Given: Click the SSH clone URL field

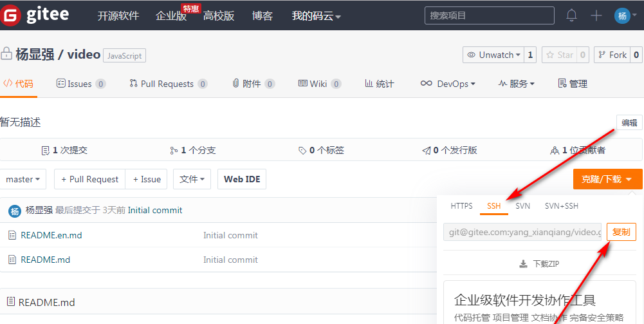Looking at the screenshot, I should pyautogui.click(x=522, y=232).
